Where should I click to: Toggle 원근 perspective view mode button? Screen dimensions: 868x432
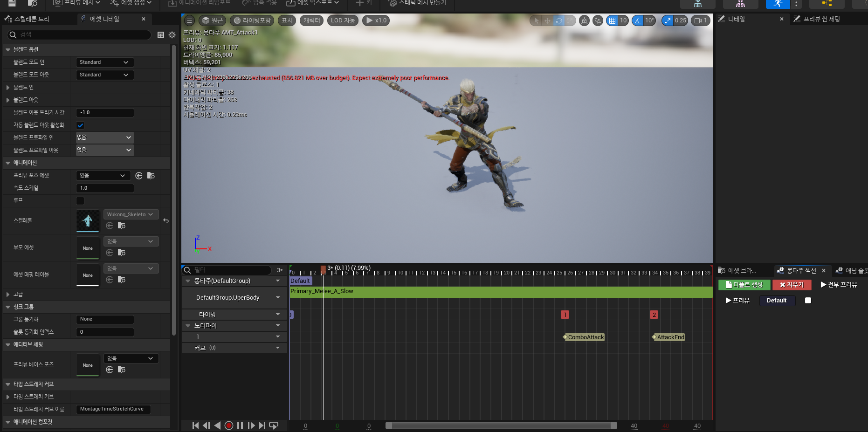pyautogui.click(x=213, y=21)
